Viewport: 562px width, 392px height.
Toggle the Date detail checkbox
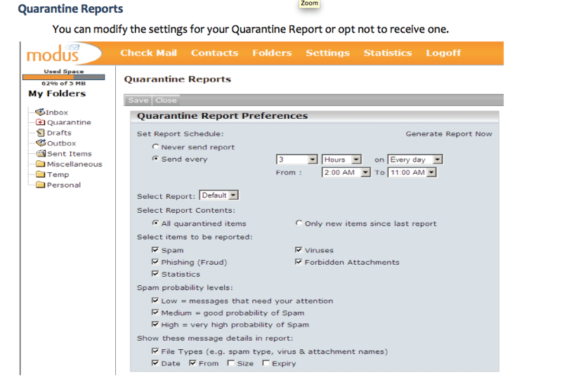pyautogui.click(x=155, y=363)
